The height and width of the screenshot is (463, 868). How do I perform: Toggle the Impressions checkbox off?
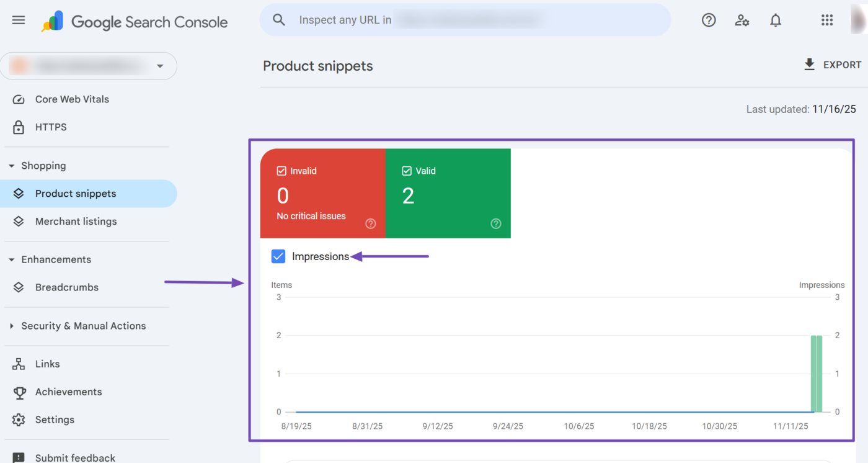(x=278, y=256)
